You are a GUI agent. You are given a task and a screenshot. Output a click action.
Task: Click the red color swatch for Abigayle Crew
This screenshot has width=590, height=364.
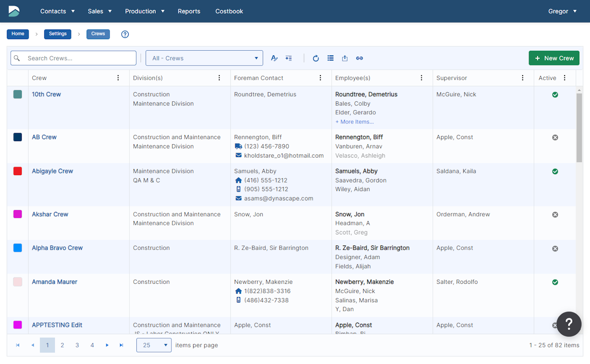[x=18, y=171]
